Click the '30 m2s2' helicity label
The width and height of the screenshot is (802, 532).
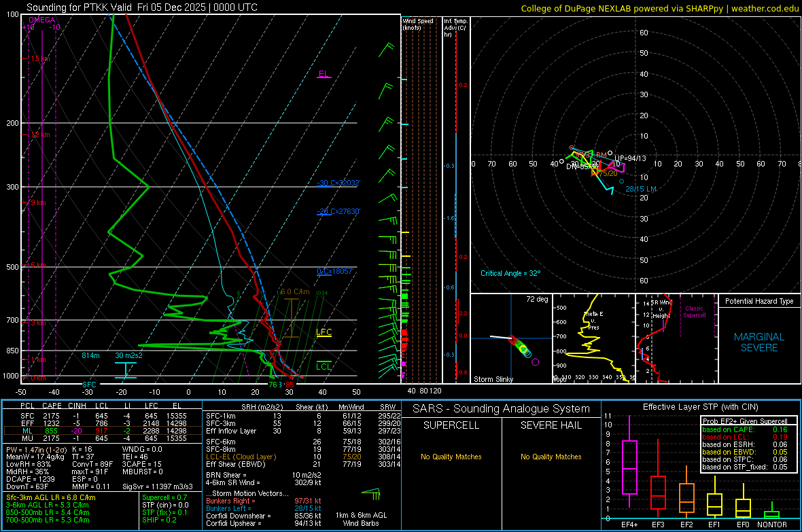tap(128, 355)
